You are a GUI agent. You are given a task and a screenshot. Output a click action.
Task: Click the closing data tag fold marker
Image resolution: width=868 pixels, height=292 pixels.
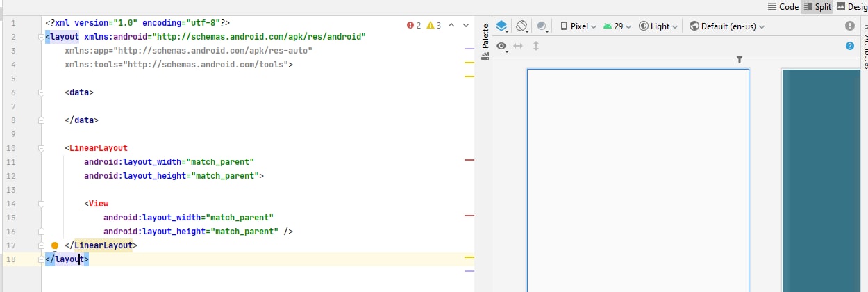[42, 120]
